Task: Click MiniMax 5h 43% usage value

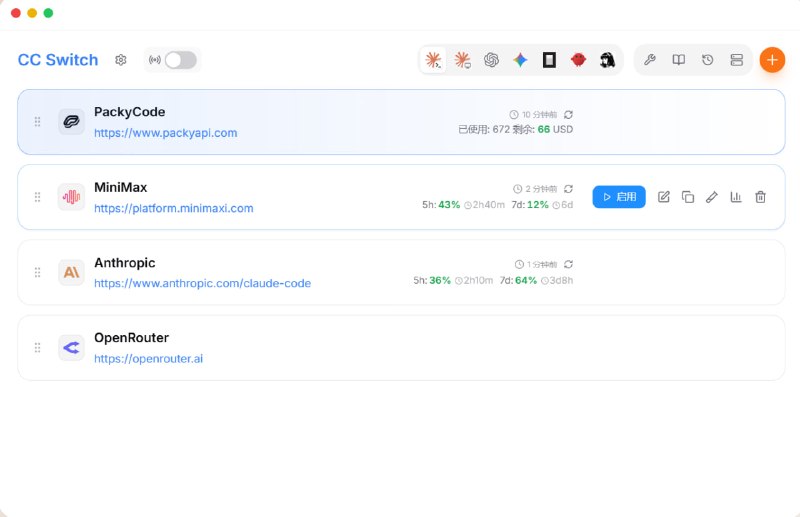Action: click(449, 205)
